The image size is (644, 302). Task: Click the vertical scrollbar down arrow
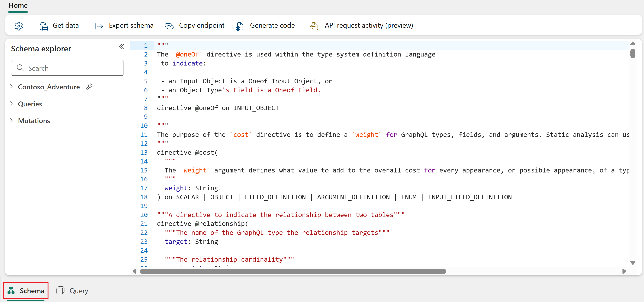[633, 263]
